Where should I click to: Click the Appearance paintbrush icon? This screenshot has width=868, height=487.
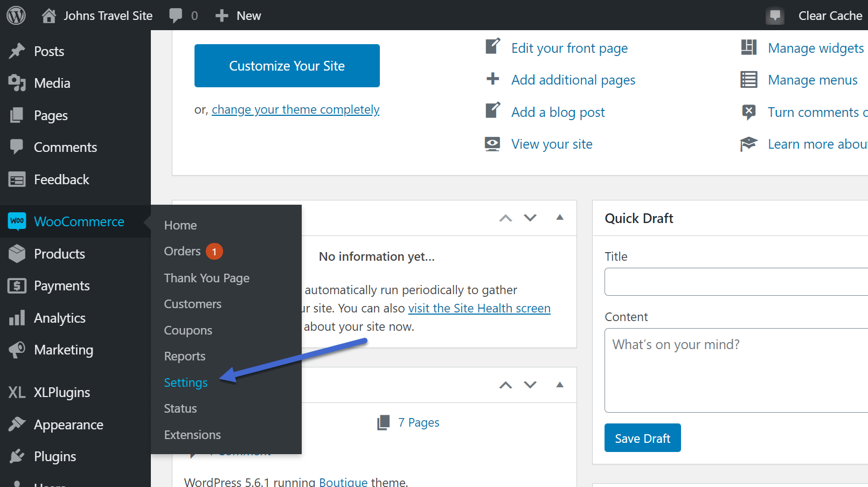pos(17,425)
